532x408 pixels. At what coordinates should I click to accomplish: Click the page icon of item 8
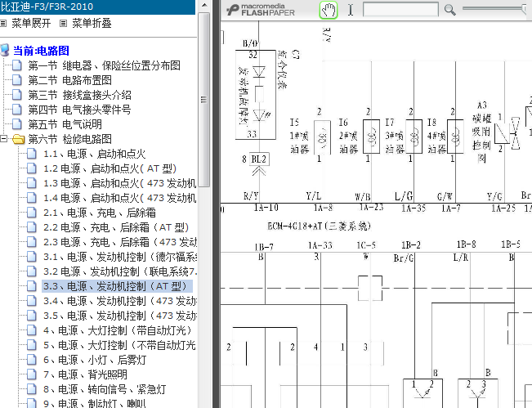(32, 389)
